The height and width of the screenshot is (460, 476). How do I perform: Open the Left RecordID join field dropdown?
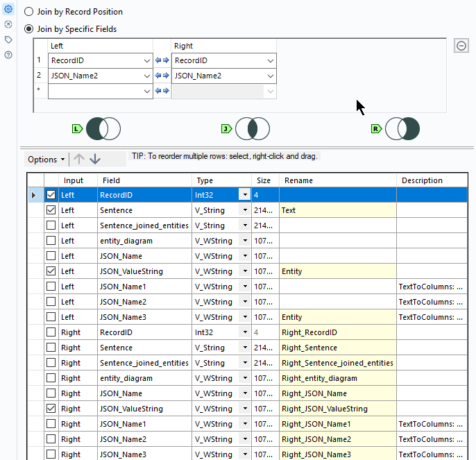point(146,60)
